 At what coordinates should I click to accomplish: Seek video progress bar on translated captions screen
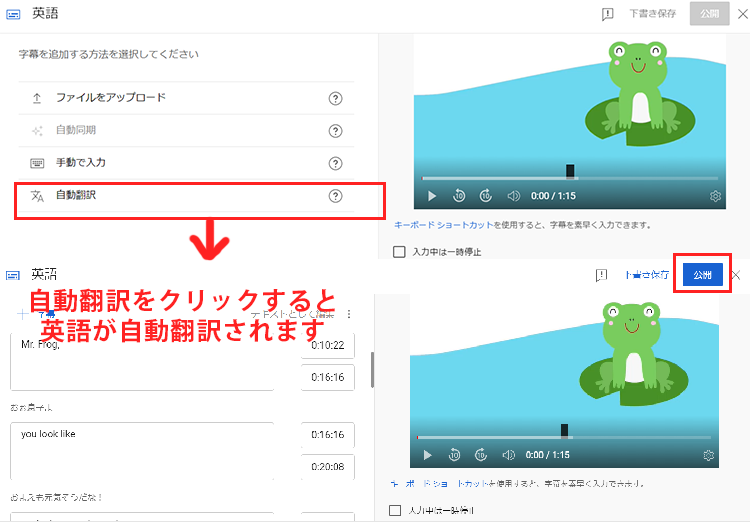pos(563,437)
